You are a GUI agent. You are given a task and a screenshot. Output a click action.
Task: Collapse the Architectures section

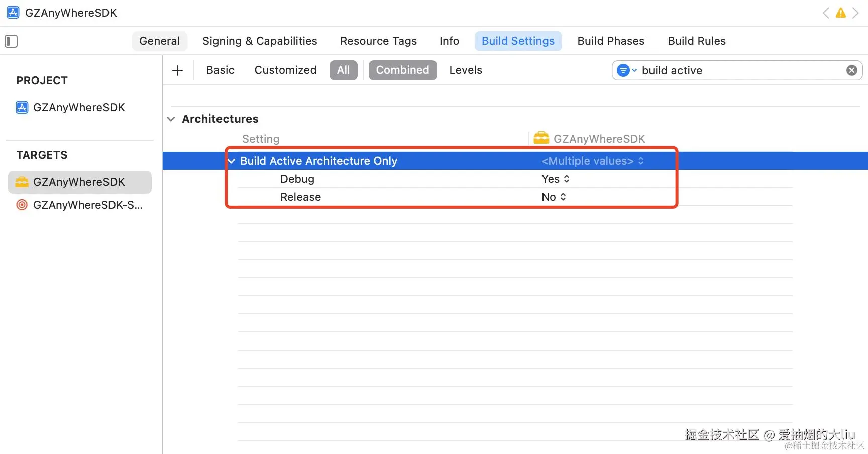pyautogui.click(x=171, y=119)
